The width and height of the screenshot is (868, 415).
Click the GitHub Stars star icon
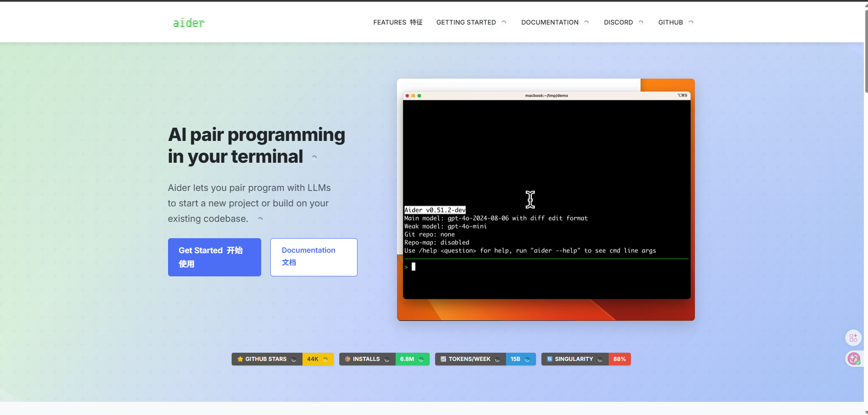(x=240, y=359)
